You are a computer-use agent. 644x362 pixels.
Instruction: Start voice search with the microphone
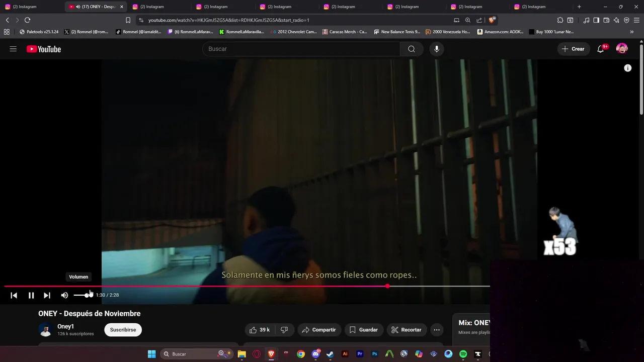pyautogui.click(x=437, y=49)
